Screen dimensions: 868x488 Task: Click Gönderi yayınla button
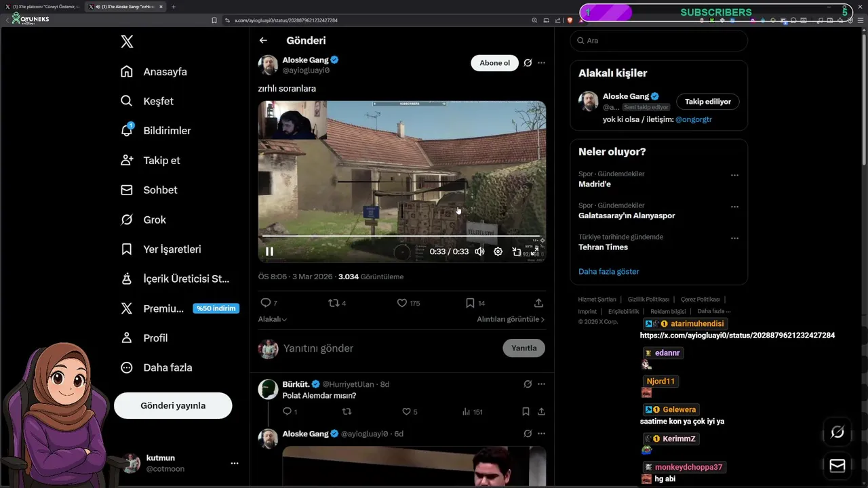point(173,405)
